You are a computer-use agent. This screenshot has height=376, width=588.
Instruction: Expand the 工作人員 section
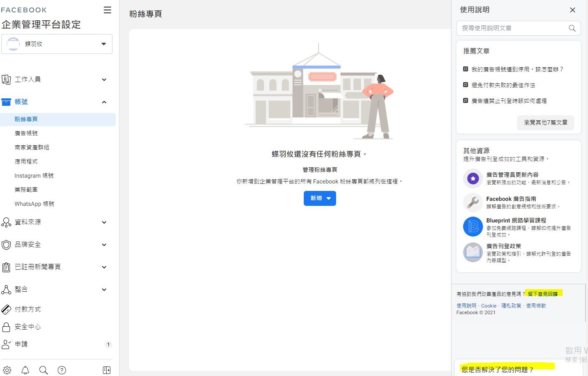pyautogui.click(x=104, y=80)
